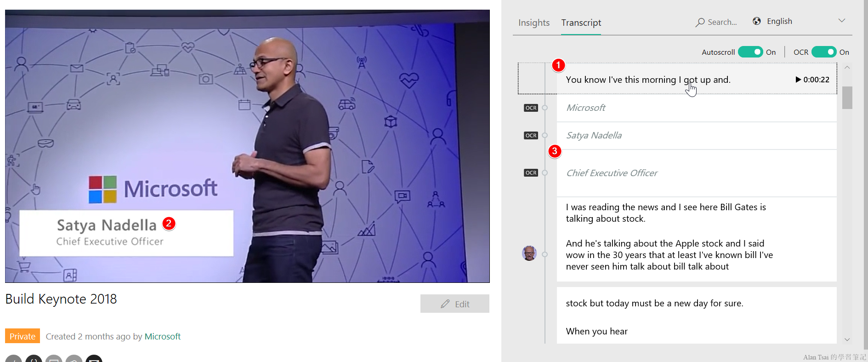
Task: Select the OCR text "Microsoft" in transcript
Action: [586, 108]
